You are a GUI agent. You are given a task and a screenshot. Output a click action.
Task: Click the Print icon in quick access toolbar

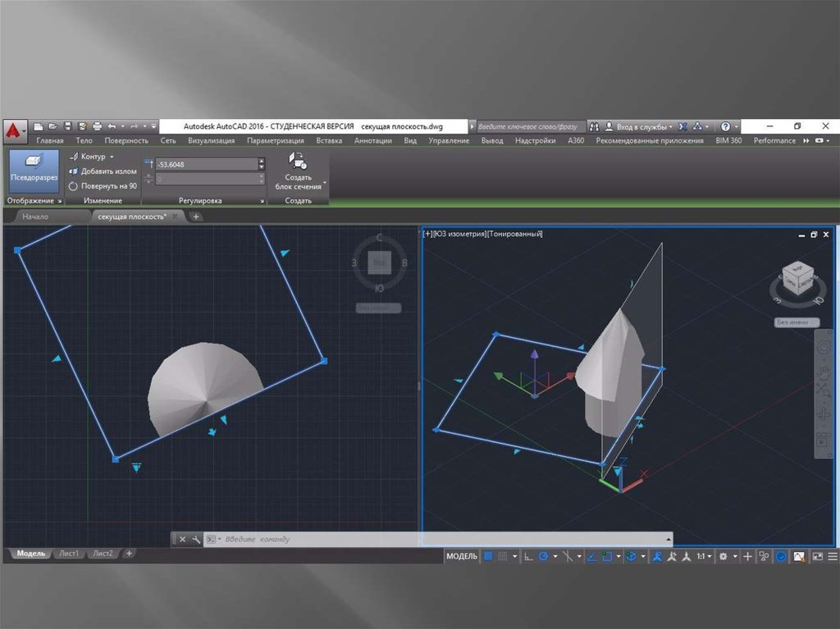click(x=97, y=126)
